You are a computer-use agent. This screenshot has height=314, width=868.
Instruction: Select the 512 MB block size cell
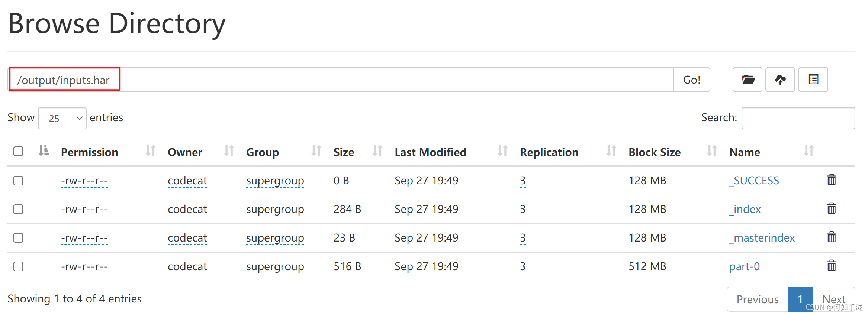[647, 266]
